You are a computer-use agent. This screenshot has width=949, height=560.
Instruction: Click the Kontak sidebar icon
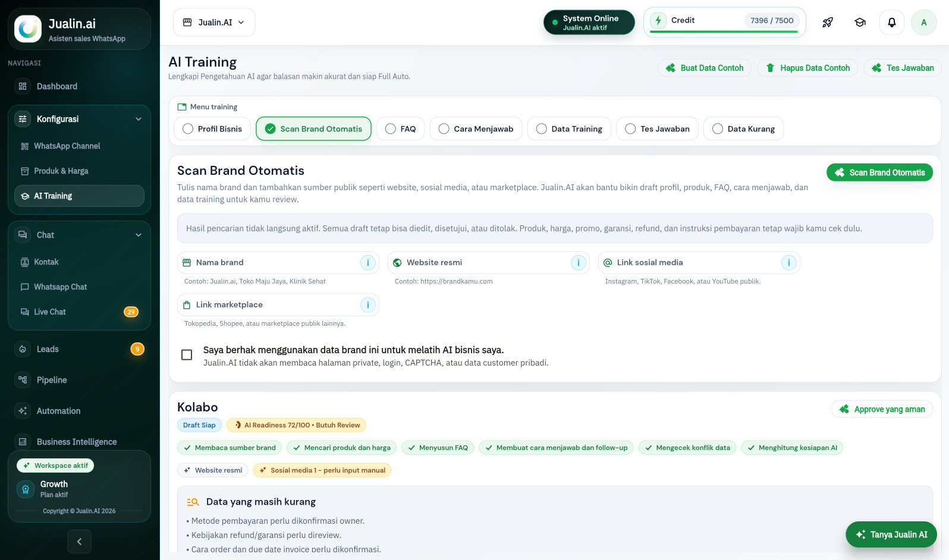[x=25, y=262]
